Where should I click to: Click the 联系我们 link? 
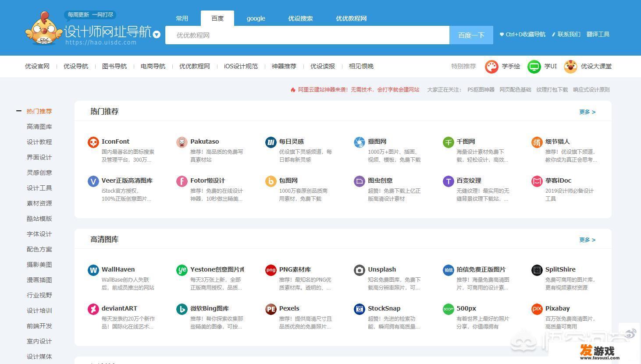coord(566,34)
